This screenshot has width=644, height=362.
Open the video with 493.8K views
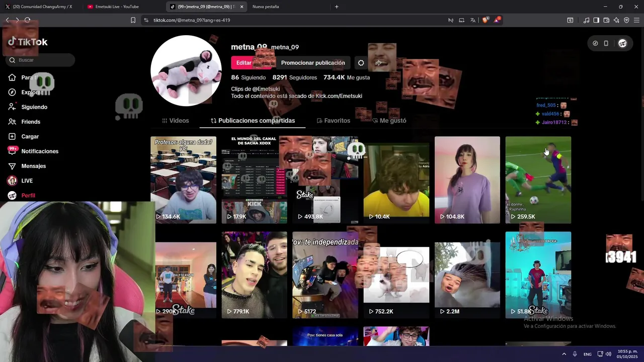pos(325,179)
